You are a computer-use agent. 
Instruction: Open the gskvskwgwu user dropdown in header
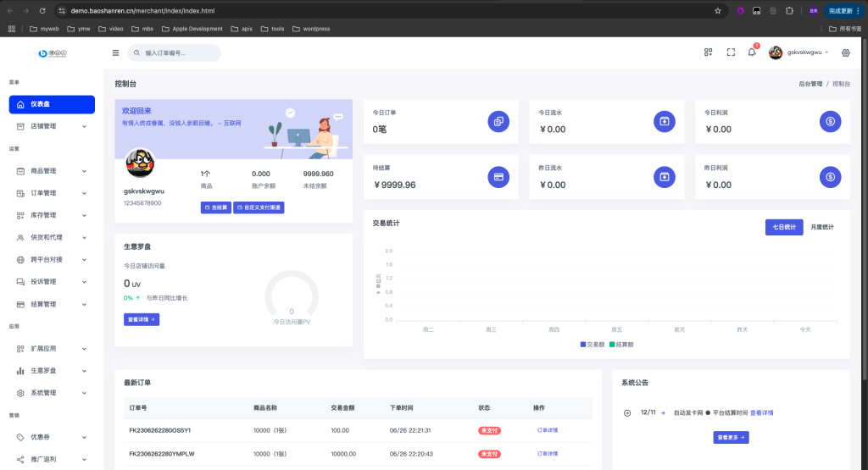tap(798, 53)
